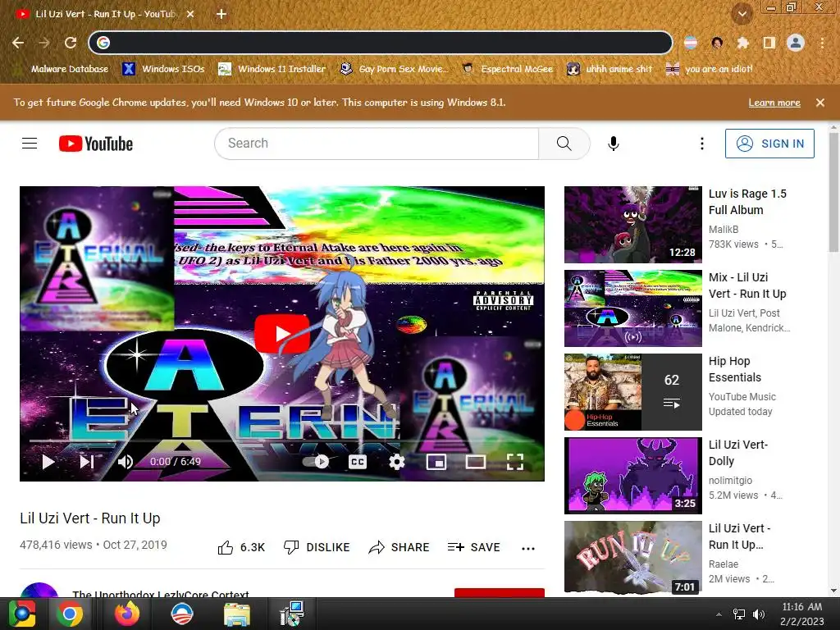
Task: Click the 'Lil Uzi Vert - Run It Up...' Raelae title
Action: point(739,536)
